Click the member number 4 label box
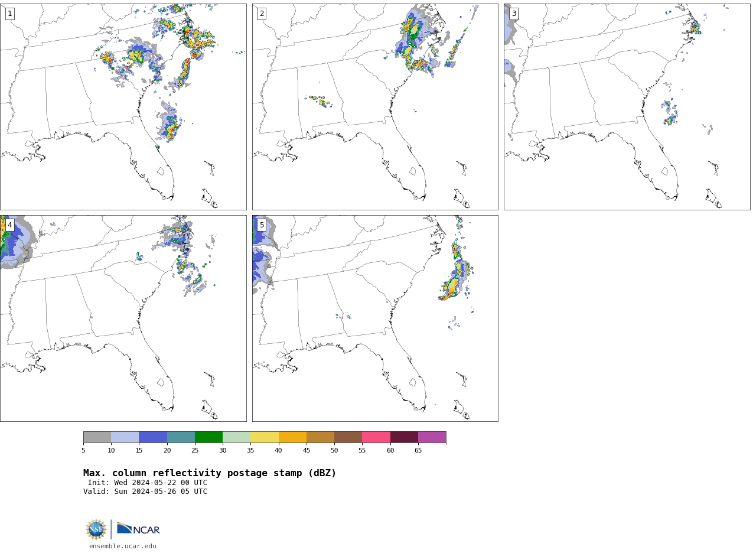 tap(9, 225)
